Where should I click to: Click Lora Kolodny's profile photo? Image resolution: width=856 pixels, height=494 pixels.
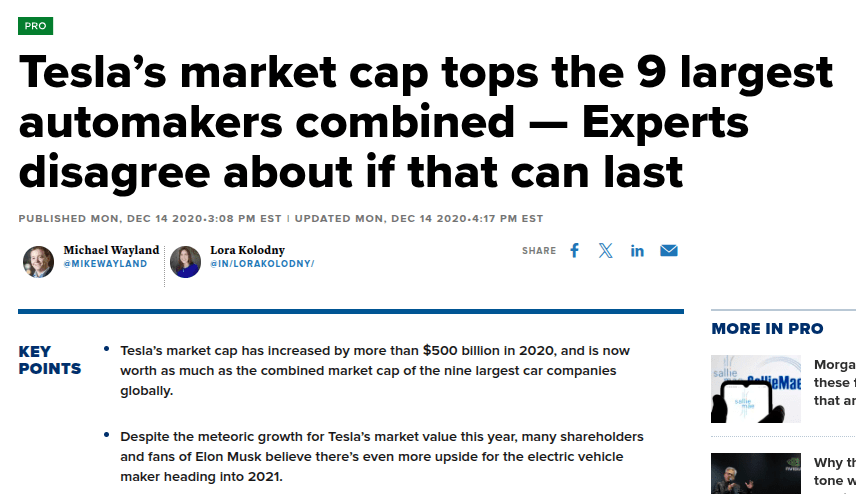(x=185, y=262)
